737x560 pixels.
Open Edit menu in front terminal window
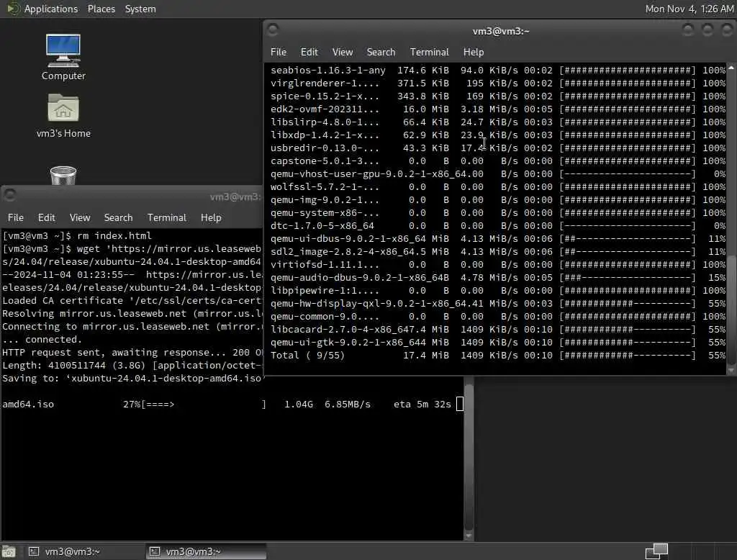[309, 53]
